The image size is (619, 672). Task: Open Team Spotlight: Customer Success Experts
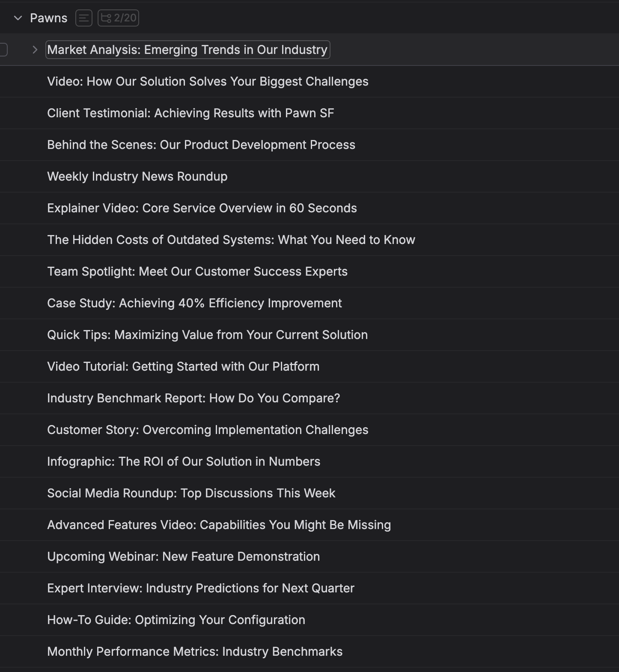pos(197,271)
